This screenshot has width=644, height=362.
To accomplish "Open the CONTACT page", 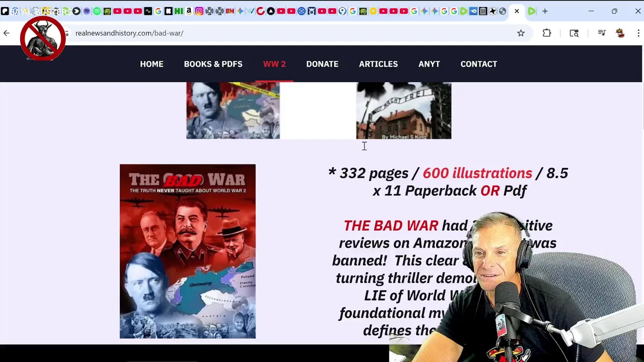I will click(x=478, y=64).
